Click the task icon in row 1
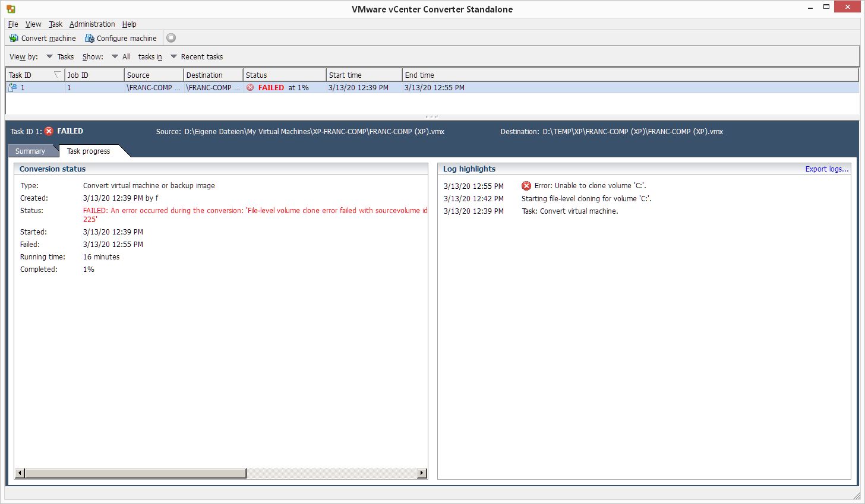 click(x=12, y=87)
